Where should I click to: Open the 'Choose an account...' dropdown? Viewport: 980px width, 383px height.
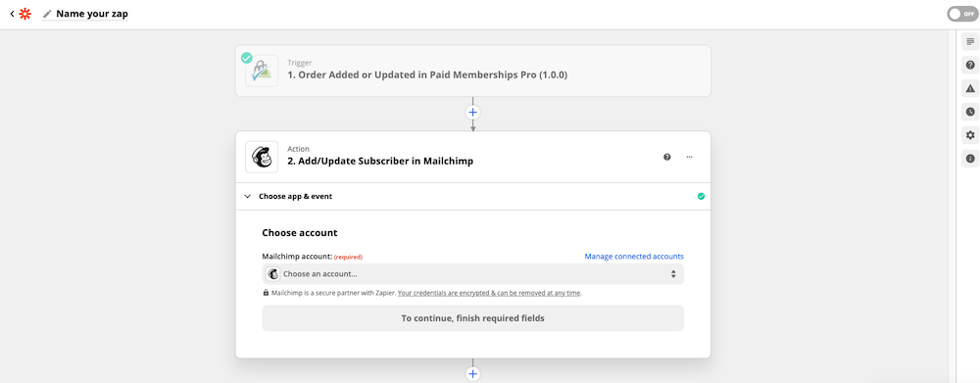click(x=473, y=274)
